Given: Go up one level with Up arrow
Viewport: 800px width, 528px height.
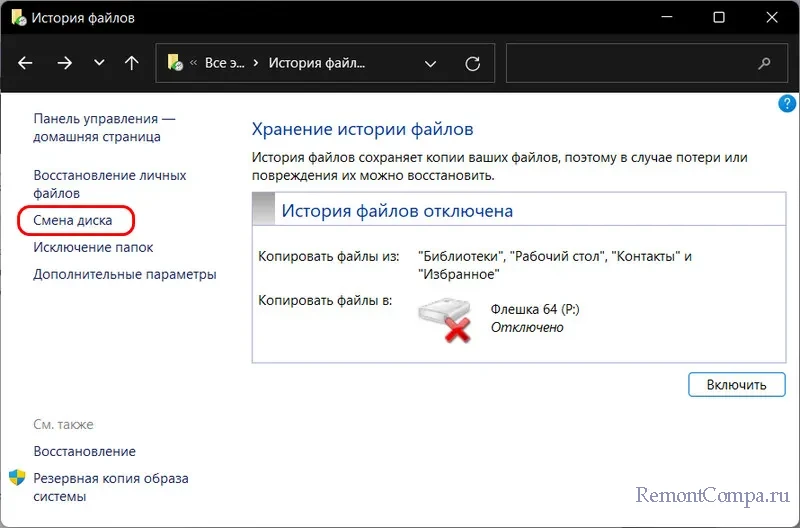Looking at the screenshot, I should [x=131, y=63].
